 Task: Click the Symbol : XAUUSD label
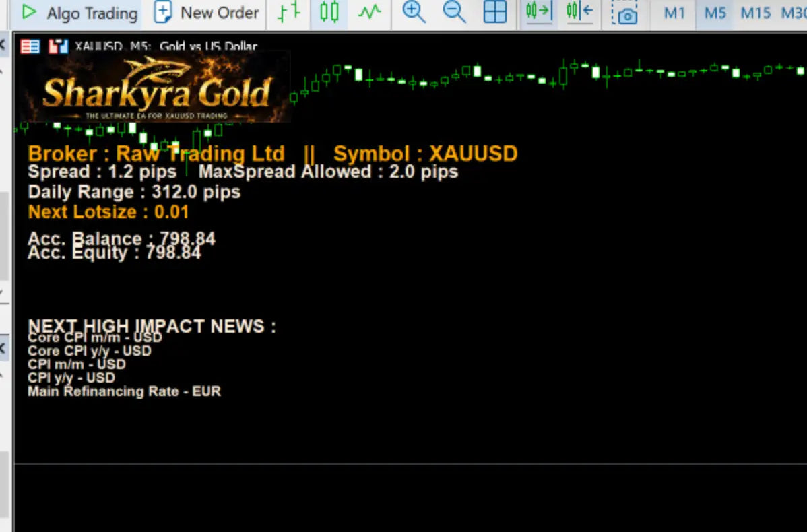[x=426, y=154]
